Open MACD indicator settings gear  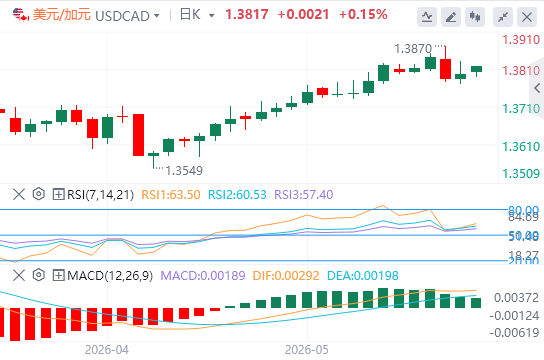pyautogui.click(x=39, y=275)
